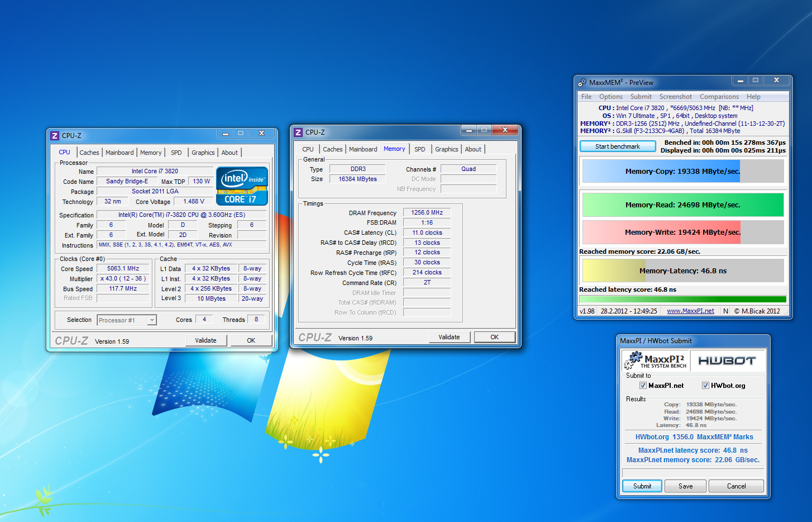Open the Help menu in MaxxMEM
This screenshot has width=812, height=522.
click(x=753, y=97)
